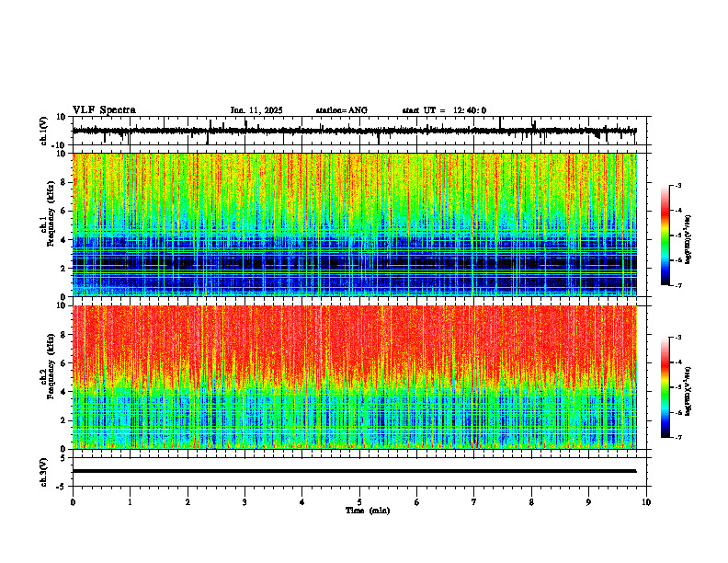Click the "VLF Spectra" plot title

pos(104,110)
